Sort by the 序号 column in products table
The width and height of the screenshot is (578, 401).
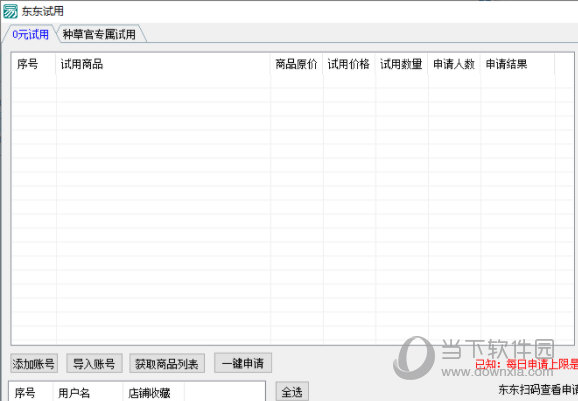coord(34,64)
